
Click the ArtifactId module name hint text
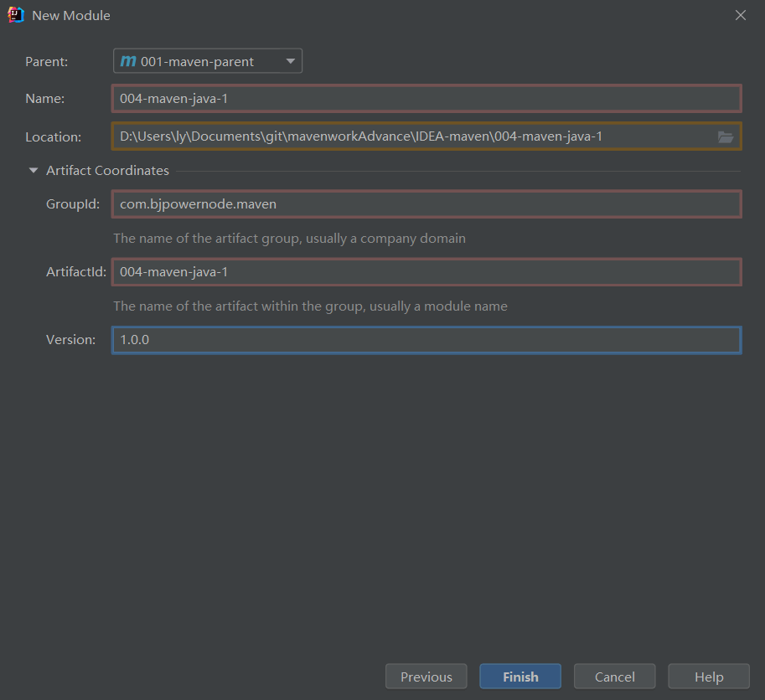(310, 306)
